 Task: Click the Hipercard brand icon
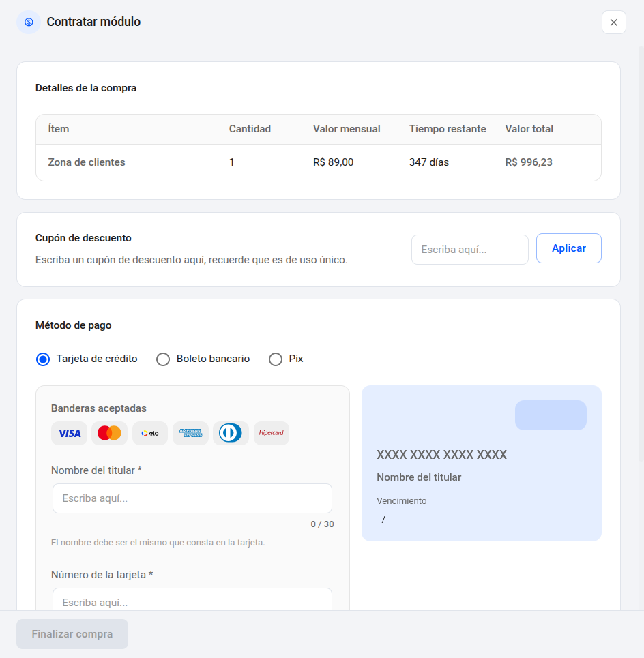click(x=272, y=433)
